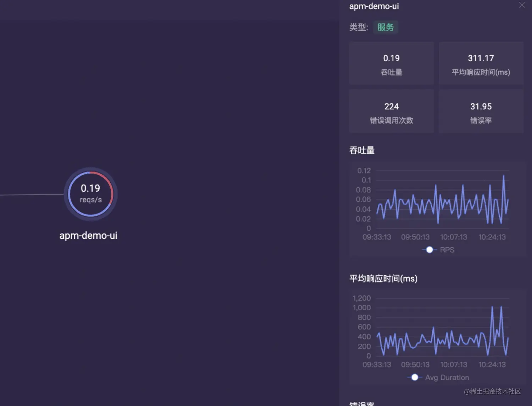Click 09:33:13 label on throughput chart
The height and width of the screenshot is (406, 532).
click(377, 237)
